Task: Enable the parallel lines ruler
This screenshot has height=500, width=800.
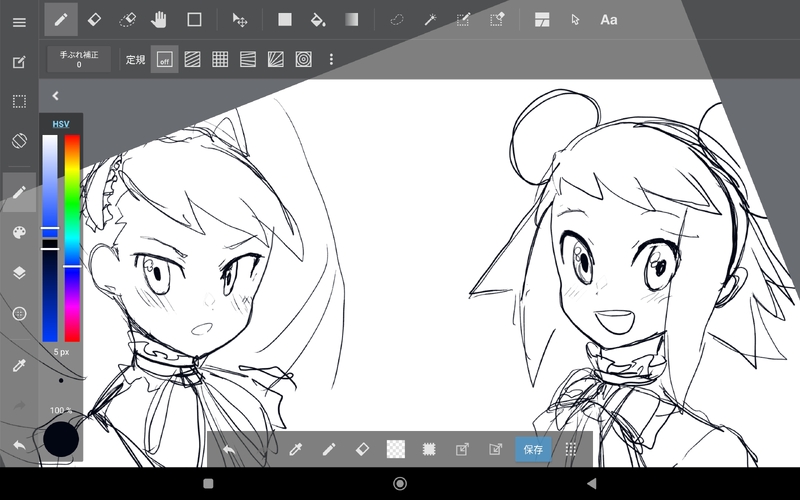Action: pos(192,59)
